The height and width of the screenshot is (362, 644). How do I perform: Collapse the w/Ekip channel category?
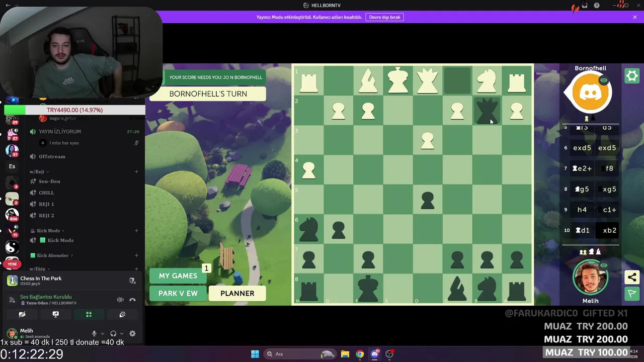(x=39, y=269)
